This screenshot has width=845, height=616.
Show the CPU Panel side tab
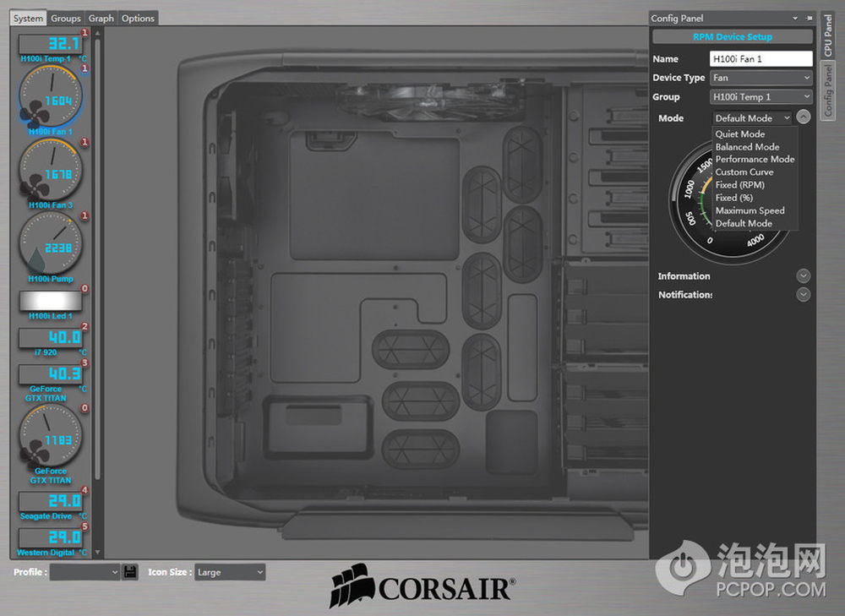tap(828, 35)
